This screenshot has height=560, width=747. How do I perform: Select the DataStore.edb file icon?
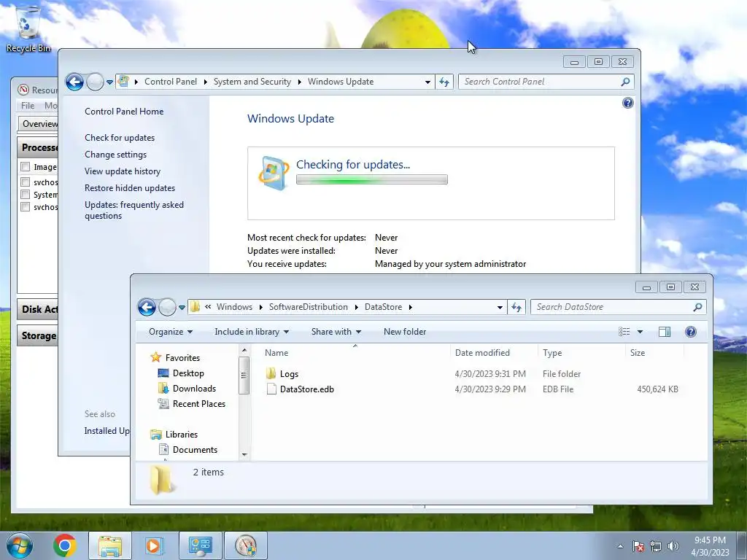[271, 389]
